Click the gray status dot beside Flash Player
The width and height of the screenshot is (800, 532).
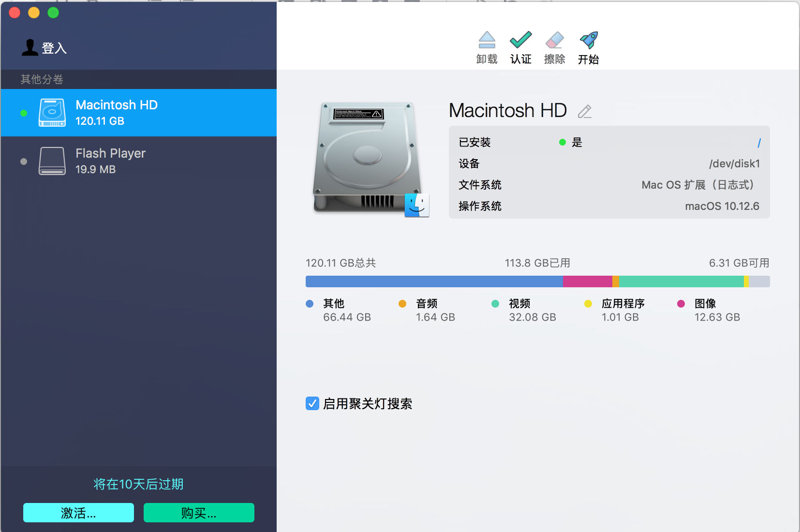tap(24, 162)
